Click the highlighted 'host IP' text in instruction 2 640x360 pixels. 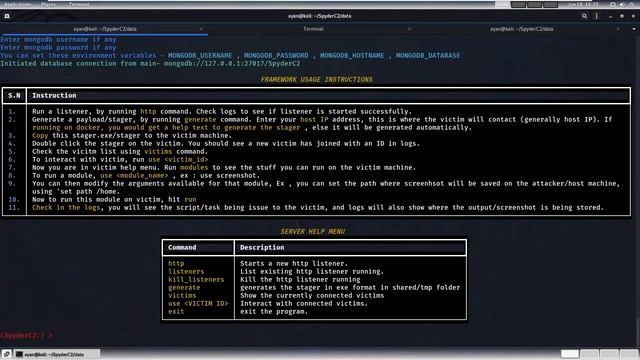314,119
